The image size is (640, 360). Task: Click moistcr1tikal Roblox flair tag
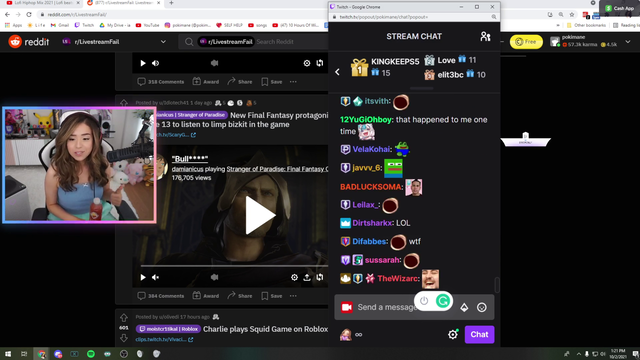169,329
